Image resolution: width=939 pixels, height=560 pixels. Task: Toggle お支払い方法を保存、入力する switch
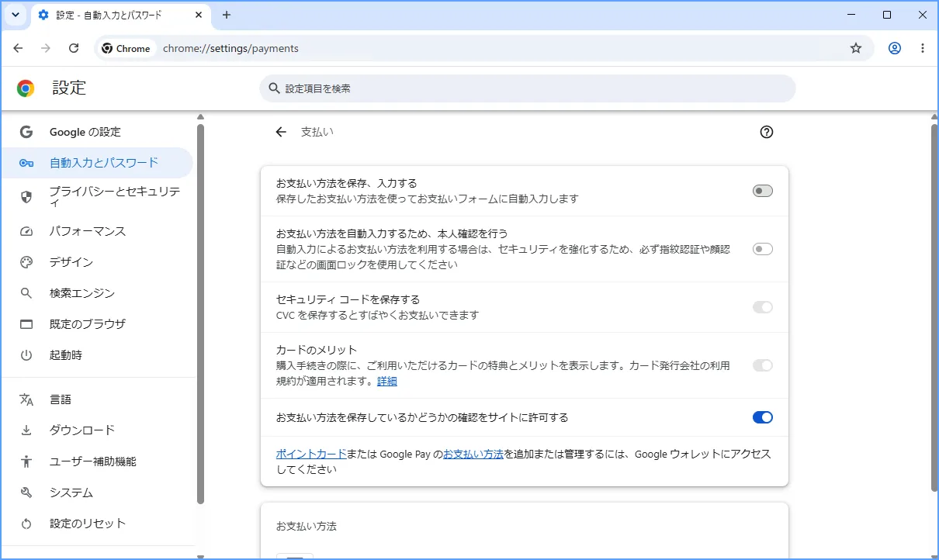tap(763, 191)
